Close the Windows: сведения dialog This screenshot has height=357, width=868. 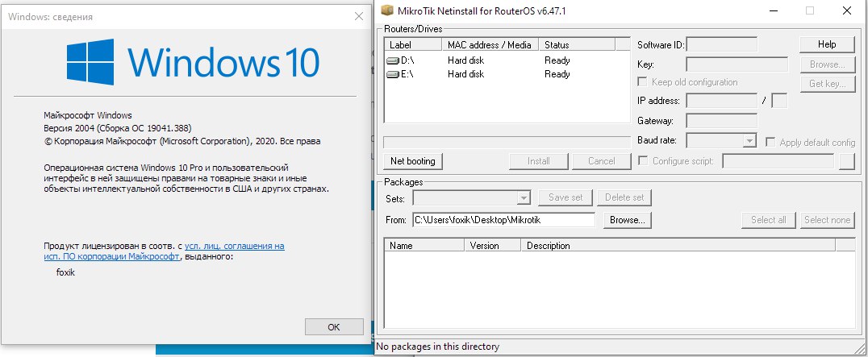tap(359, 17)
